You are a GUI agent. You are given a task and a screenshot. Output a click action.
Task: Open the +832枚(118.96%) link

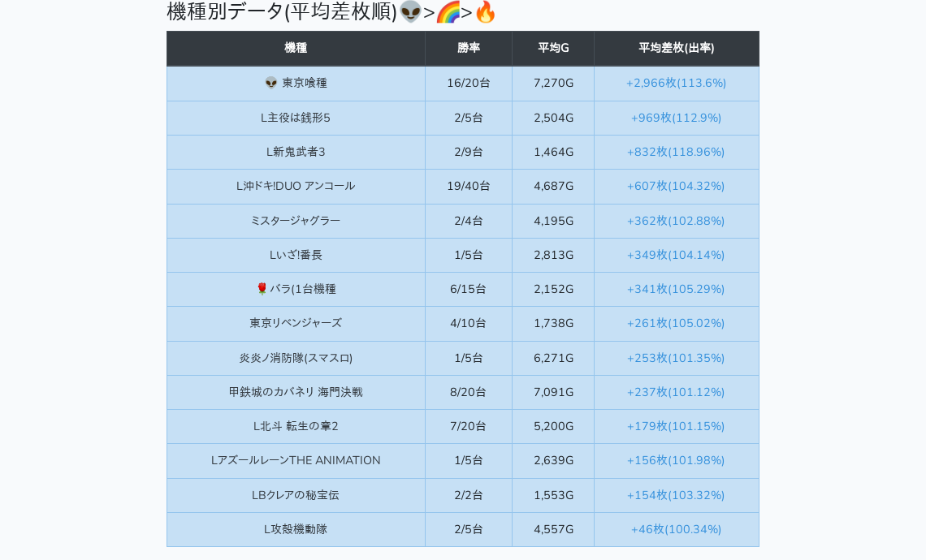click(676, 152)
